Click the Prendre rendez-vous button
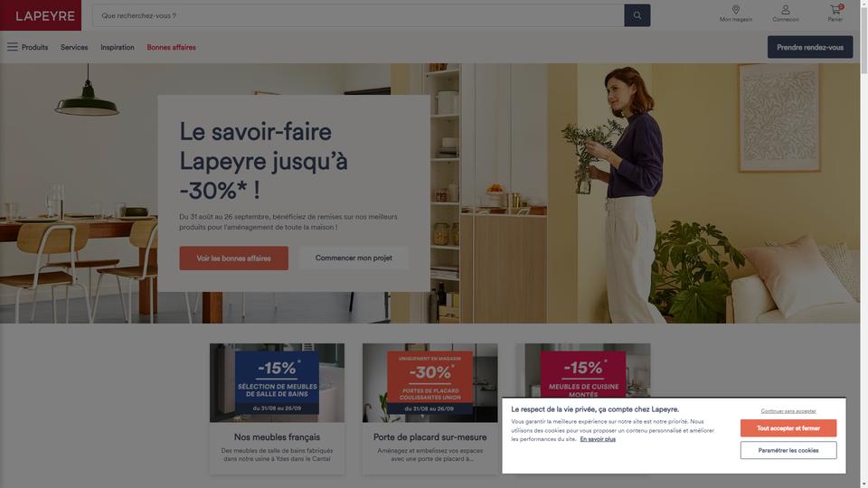 pyautogui.click(x=810, y=47)
